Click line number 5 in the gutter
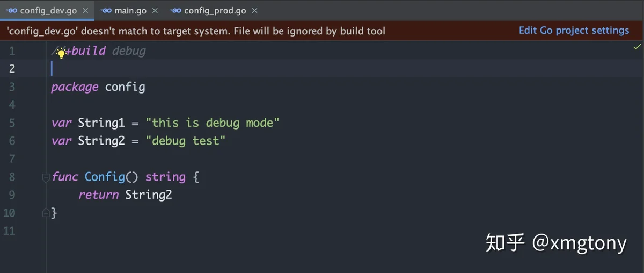644x273 pixels. (x=12, y=123)
